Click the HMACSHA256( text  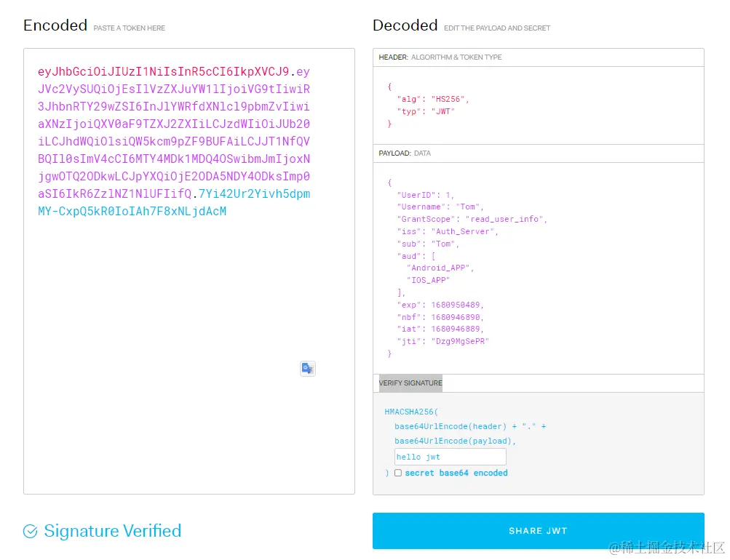[x=411, y=412]
